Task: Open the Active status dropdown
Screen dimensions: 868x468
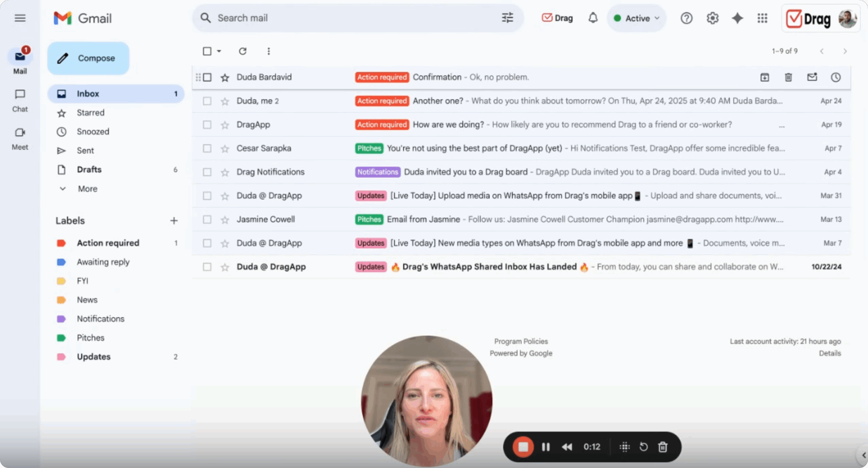Action: click(x=637, y=18)
